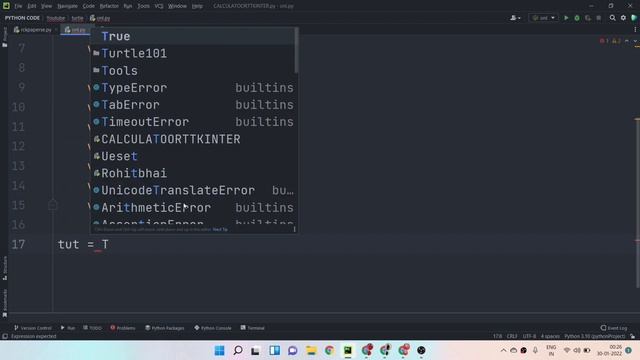Image resolution: width=640 pixels, height=360 pixels.
Task: Open Windows taskbar search
Action: [238, 350]
